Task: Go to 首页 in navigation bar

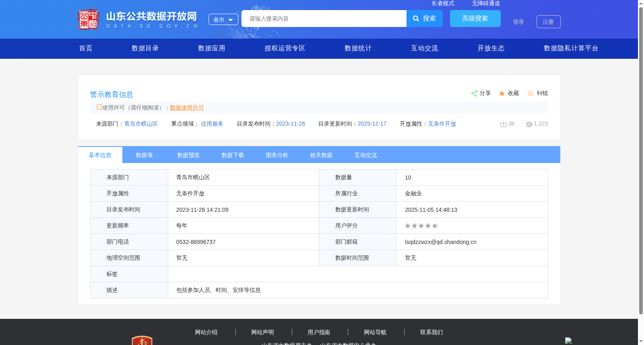Action: coord(86,48)
